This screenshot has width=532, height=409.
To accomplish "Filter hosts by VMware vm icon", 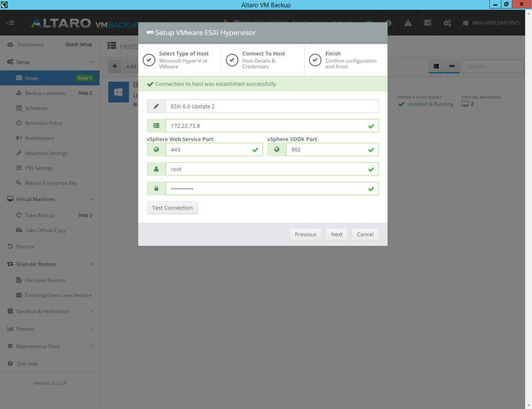I will [x=452, y=67].
